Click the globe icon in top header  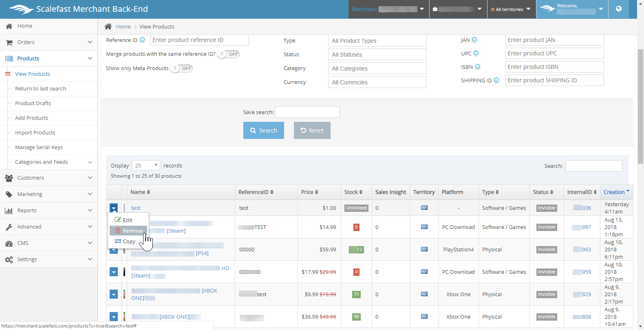tap(619, 9)
